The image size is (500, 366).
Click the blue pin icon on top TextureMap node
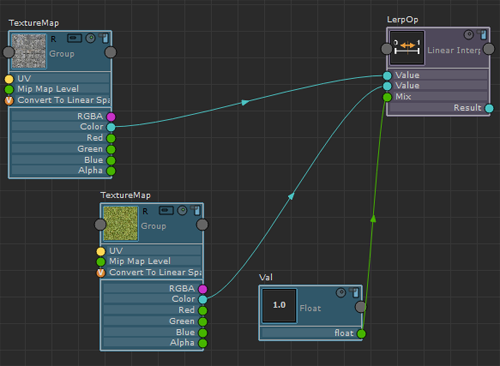pos(105,38)
